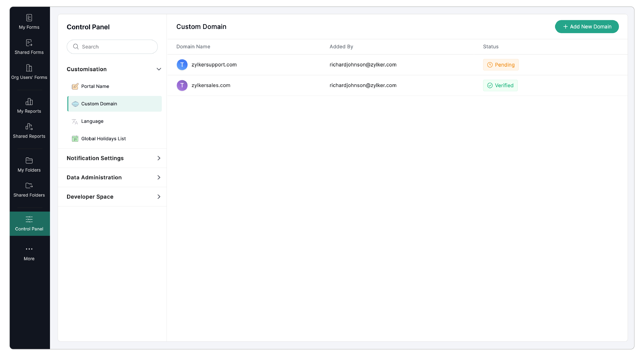The width and height of the screenshot is (644, 356).
Task: Go to Shared Folders
Action: click(29, 190)
